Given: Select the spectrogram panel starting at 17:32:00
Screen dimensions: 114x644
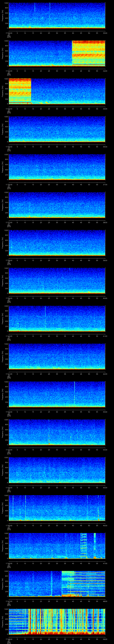Looking at the screenshot, I should click(57, 16).
